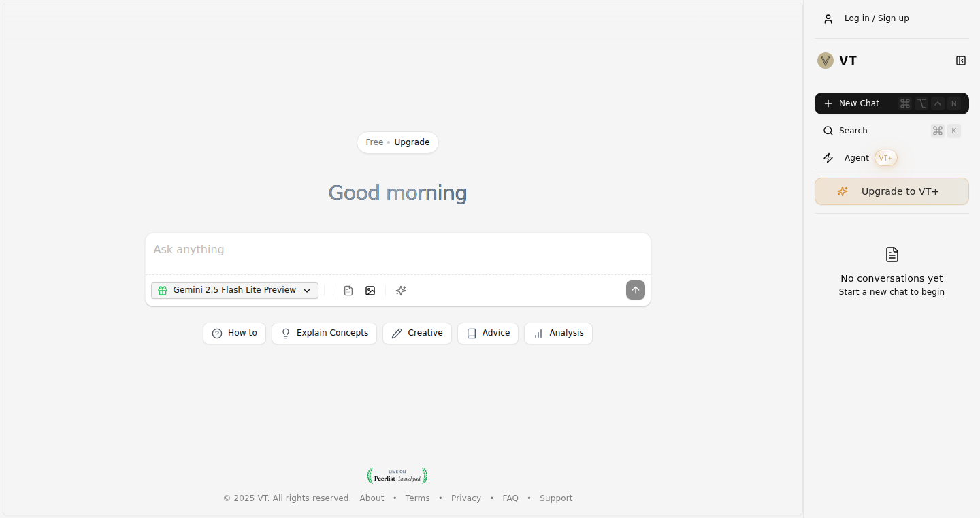Click Log in / Sign up
The image size is (980, 518).
tap(877, 18)
